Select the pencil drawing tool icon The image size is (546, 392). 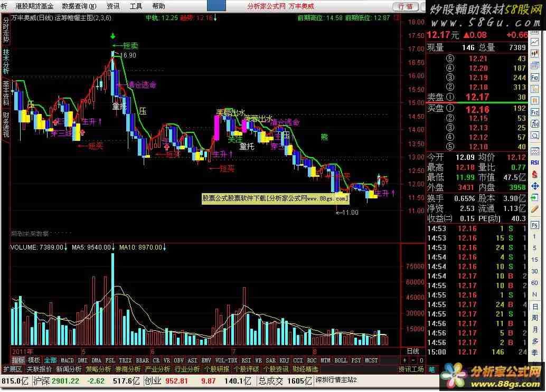pos(534,209)
